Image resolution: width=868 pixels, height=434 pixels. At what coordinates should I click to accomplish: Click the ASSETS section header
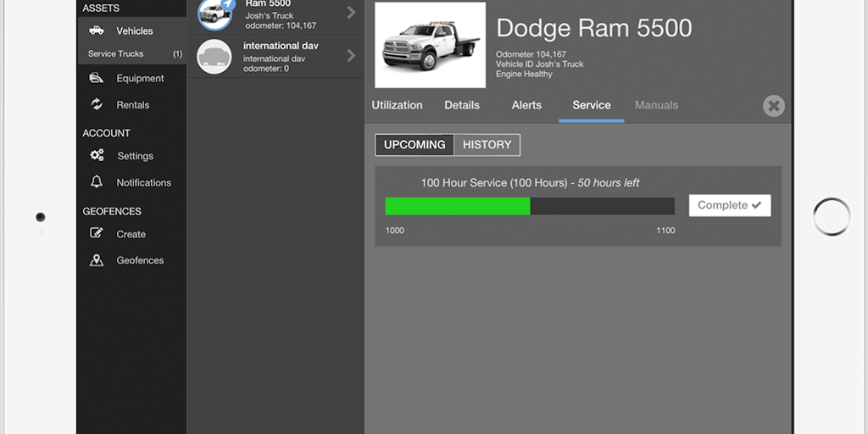(101, 8)
